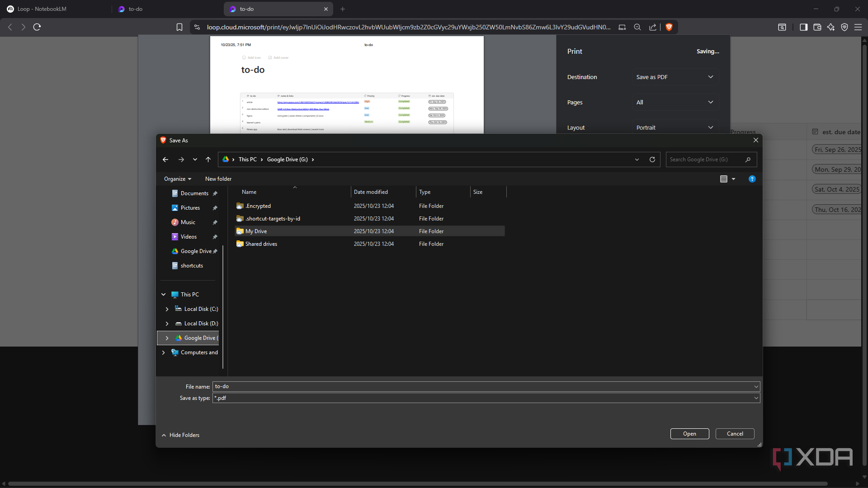The height and width of the screenshot is (488, 868).
Task: Click the Brave Shields lion icon
Action: click(x=669, y=27)
